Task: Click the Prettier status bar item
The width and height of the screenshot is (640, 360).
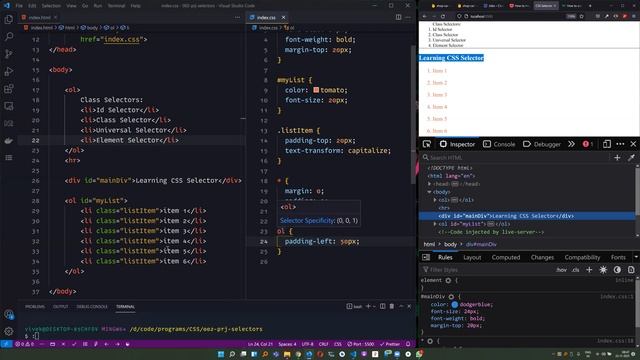Action: pos(390,344)
